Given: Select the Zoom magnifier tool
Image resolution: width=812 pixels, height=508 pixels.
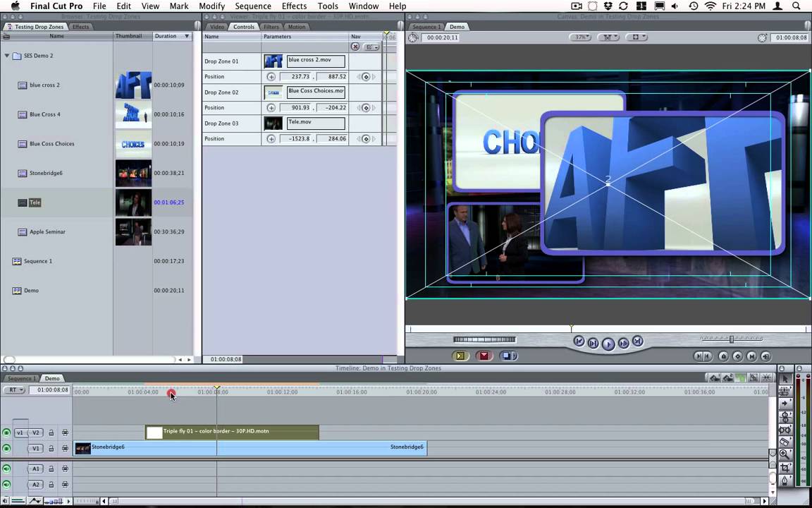Looking at the screenshot, I should [x=785, y=454].
